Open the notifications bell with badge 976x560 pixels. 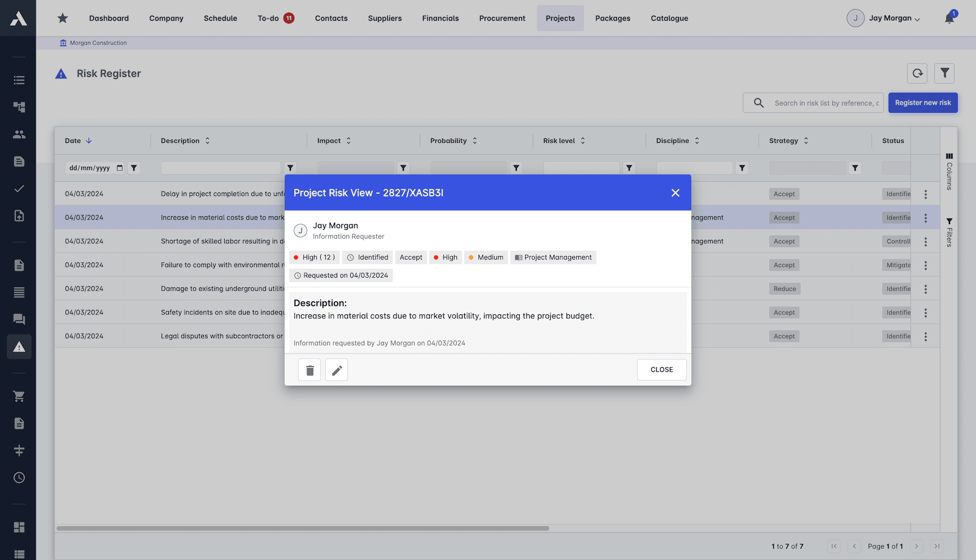[x=949, y=17]
